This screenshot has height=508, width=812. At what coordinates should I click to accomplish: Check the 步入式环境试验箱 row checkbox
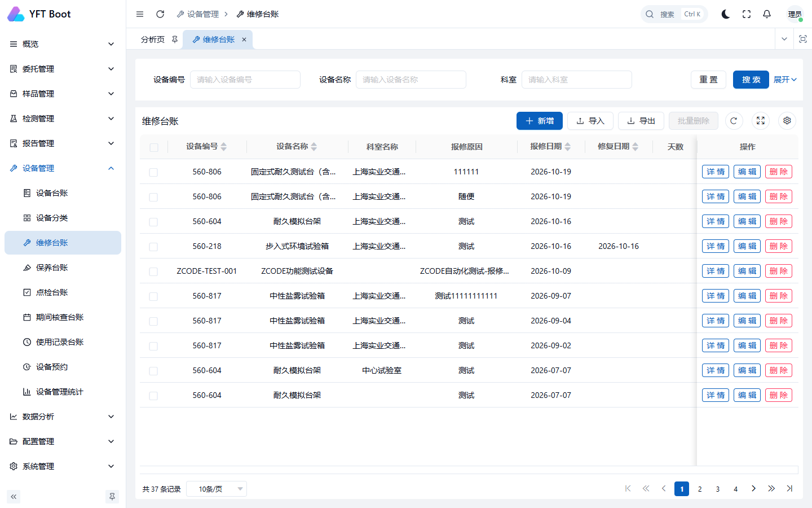pyautogui.click(x=153, y=247)
